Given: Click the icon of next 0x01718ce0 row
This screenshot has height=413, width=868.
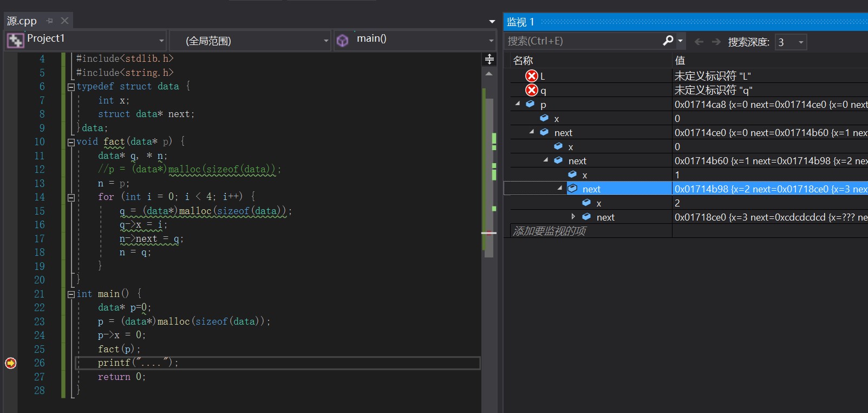Looking at the screenshot, I should coord(586,216).
